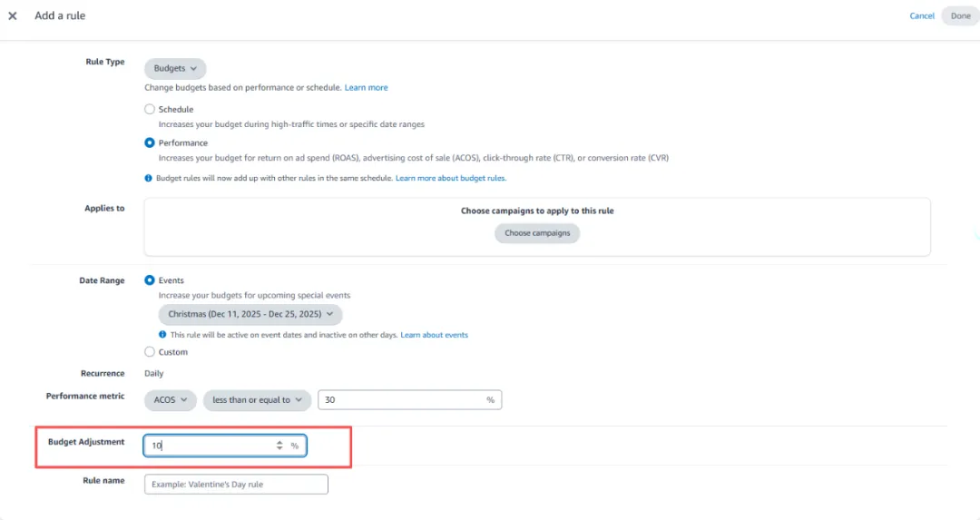Click the info icon beside budget rules note
The height and width of the screenshot is (520, 980).
point(149,178)
